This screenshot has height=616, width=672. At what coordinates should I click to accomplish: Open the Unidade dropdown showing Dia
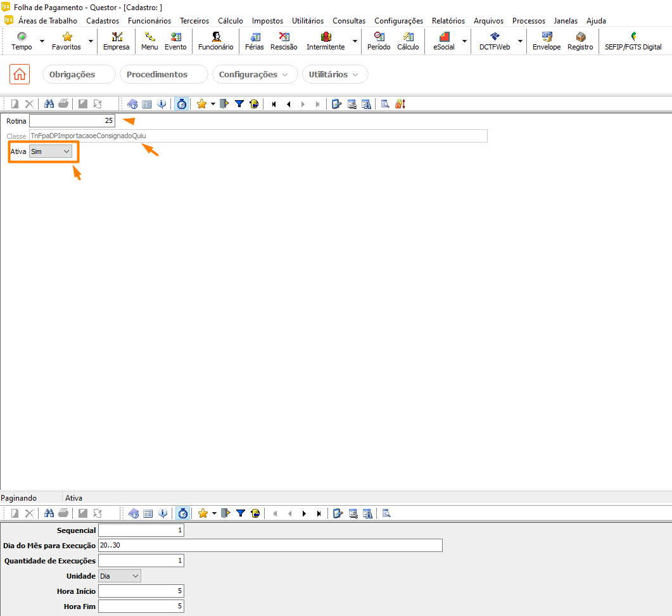click(x=120, y=576)
